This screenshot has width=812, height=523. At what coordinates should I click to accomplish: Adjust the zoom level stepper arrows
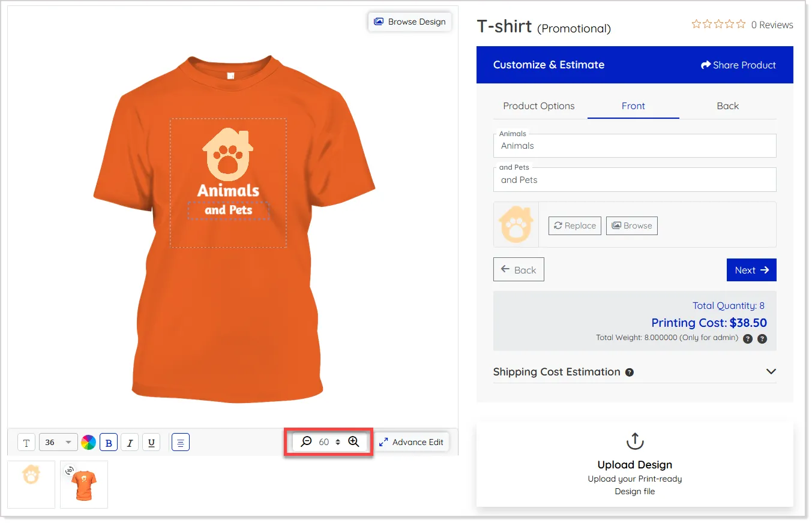[x=338, y=442]
